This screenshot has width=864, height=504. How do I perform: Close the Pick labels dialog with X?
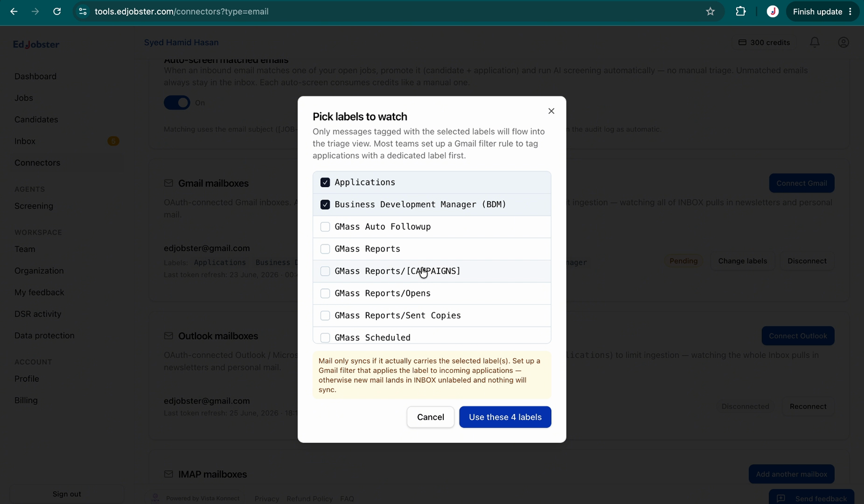551,111
